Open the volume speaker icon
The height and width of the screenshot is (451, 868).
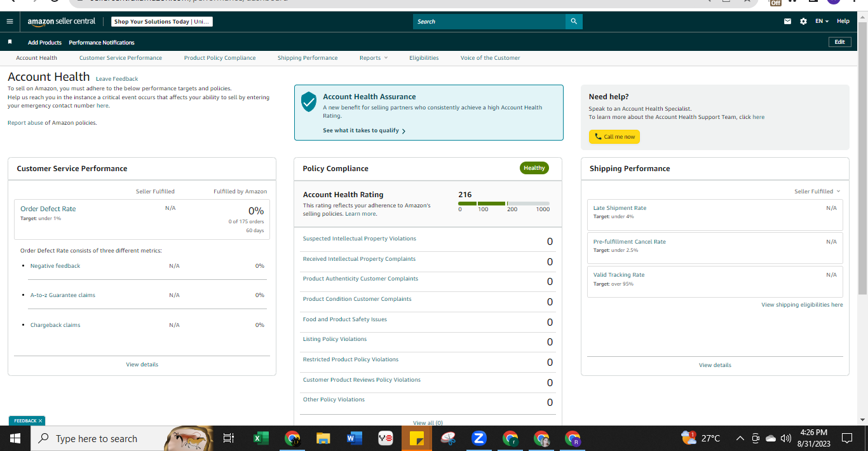786,438
